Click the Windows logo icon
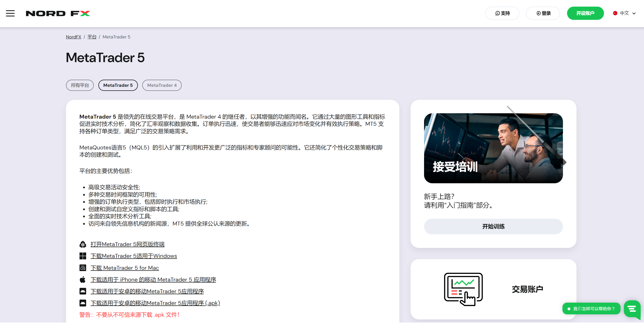The image size is (644, 323). 83,256
